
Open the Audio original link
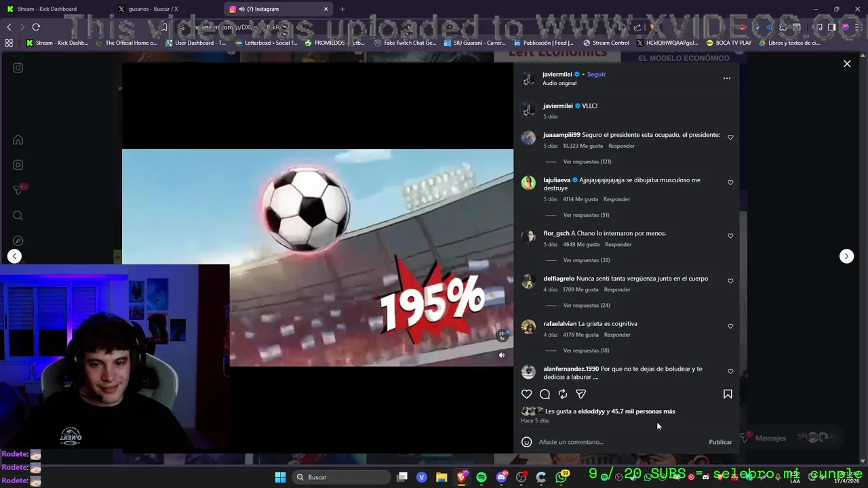tap(559, 83)
